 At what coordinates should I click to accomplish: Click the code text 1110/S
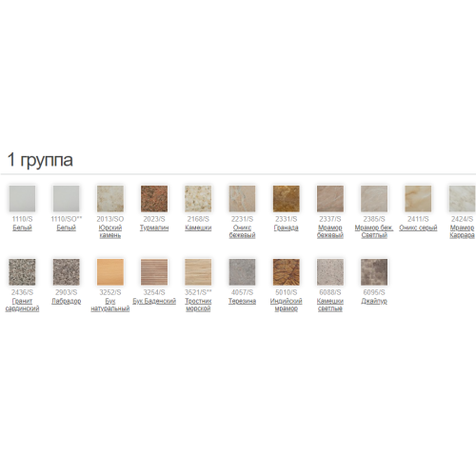click(x=22, y=219)
